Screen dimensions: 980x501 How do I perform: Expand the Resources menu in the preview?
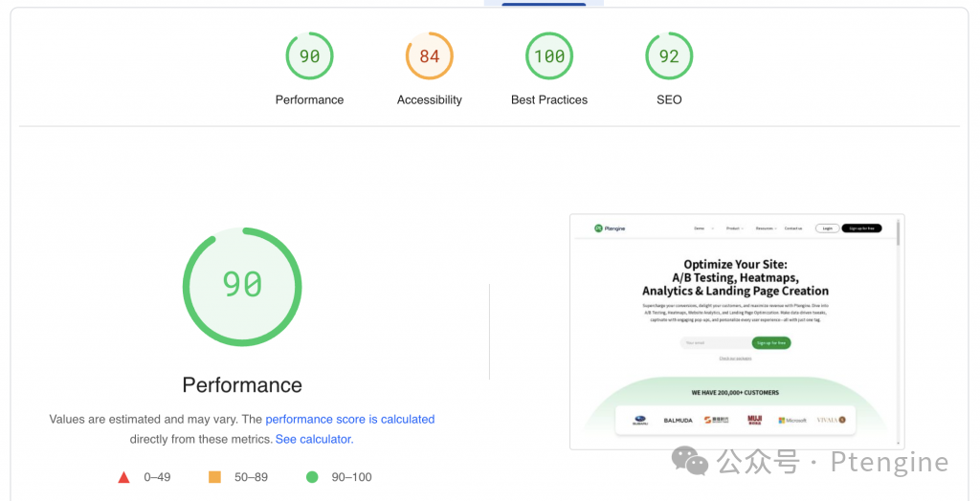click(765, 229)
